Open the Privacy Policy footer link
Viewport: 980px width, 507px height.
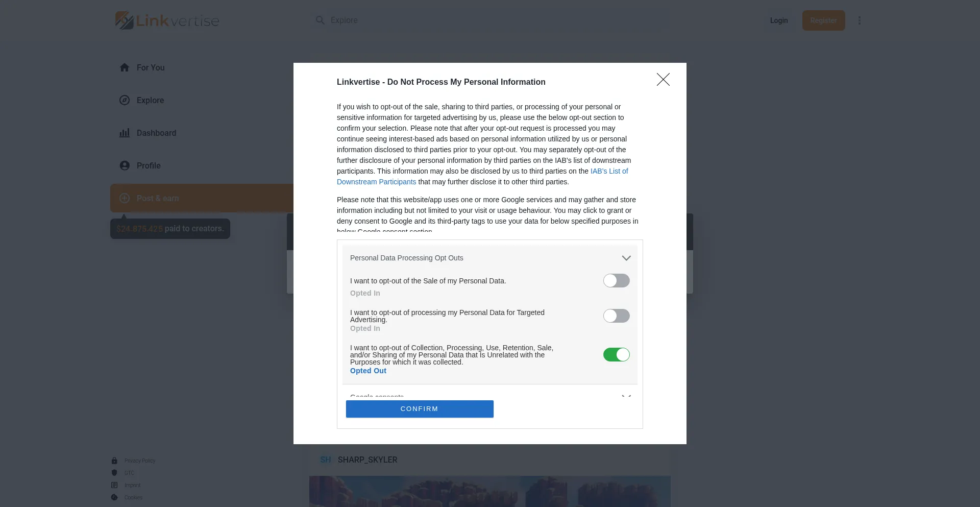point(140,461)
